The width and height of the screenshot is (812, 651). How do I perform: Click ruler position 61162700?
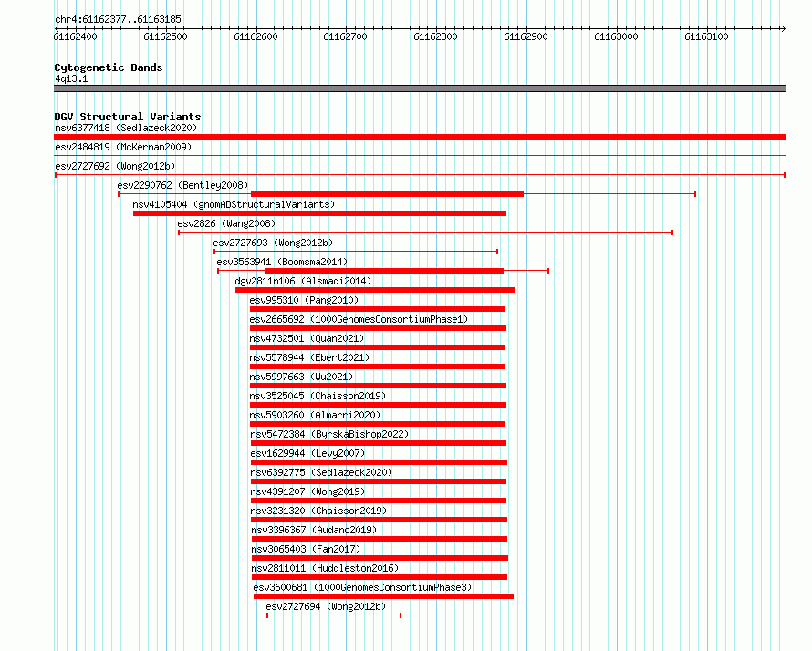(x=346, y=36)
